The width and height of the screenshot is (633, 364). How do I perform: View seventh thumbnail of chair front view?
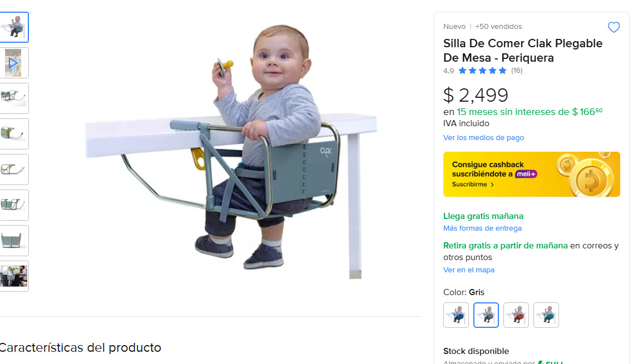[x=14, y=241]
